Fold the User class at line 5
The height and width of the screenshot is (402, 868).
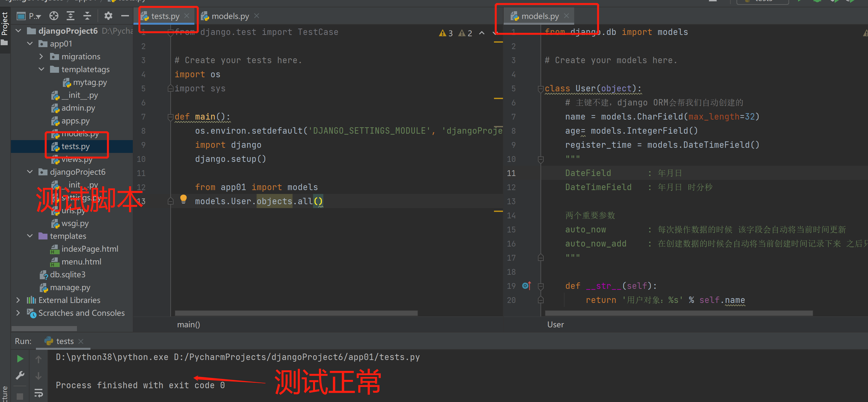541,88
